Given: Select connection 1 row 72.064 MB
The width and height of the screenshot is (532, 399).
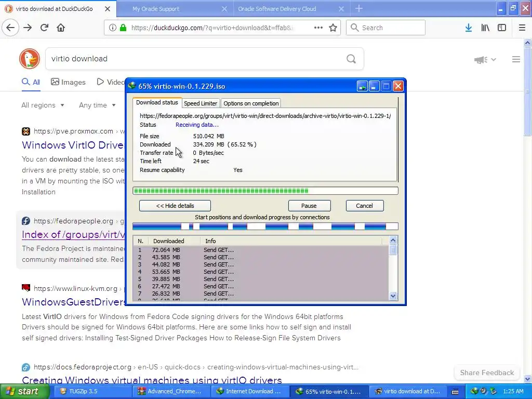Looking at the screenshot, I should (x=261, y=250).
